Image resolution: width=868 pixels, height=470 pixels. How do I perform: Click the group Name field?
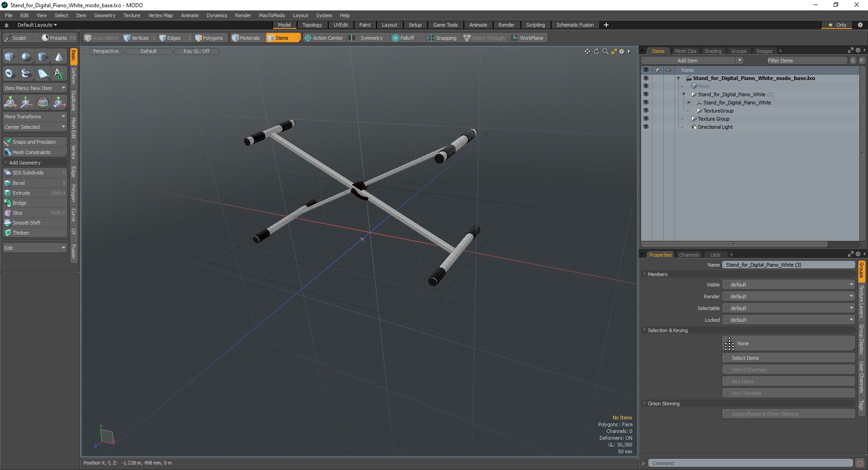click(788, 265)
